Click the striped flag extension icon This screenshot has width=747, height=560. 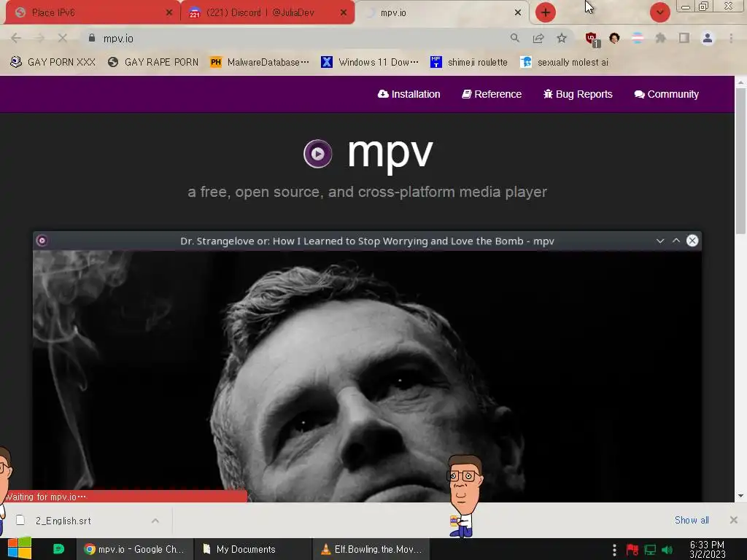click(638, 38)
